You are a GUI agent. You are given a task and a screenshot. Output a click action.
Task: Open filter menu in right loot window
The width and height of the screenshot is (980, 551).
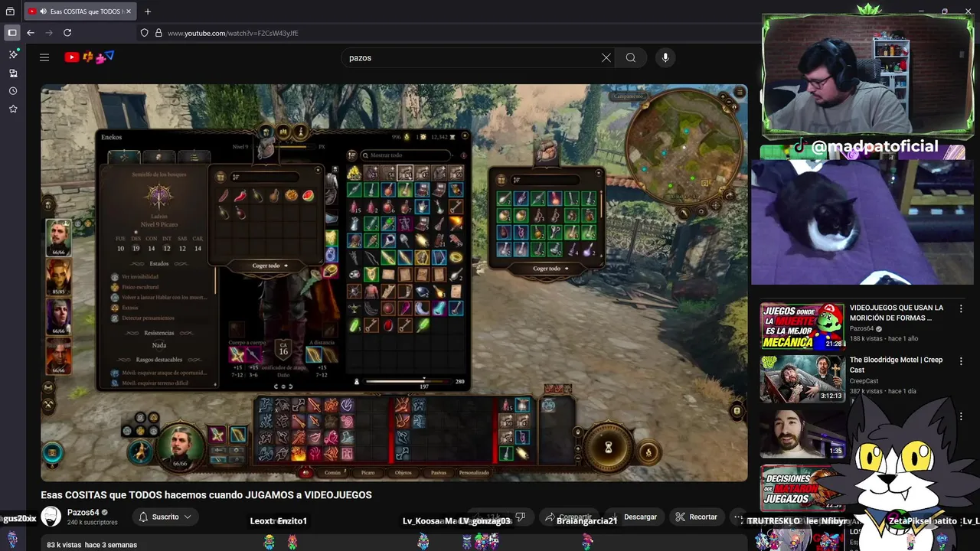coord(516,180)
